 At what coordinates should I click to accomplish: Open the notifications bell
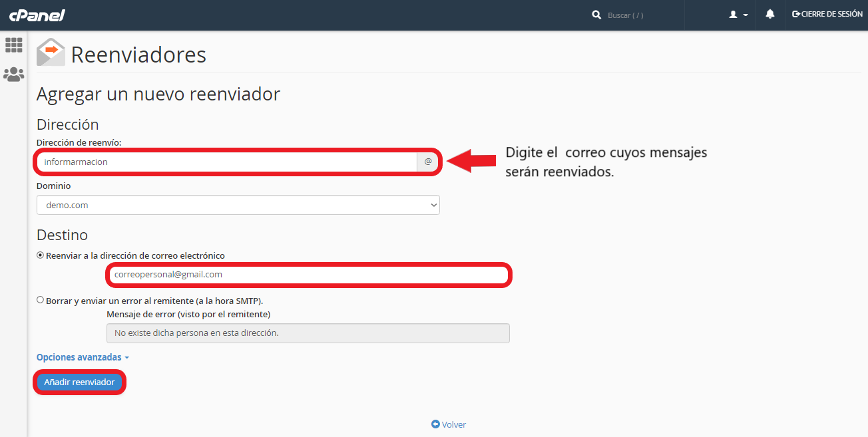tap(770, 14)
